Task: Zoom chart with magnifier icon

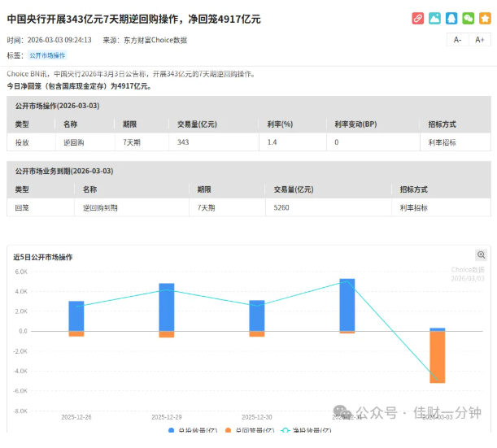Action: pyautogui.click(x=482, y=255)
